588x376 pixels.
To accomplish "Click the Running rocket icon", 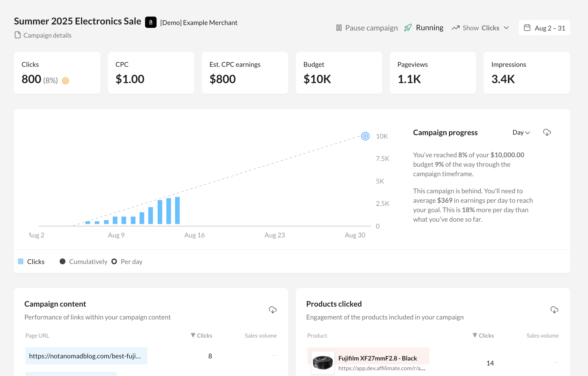I will [408, 28].
